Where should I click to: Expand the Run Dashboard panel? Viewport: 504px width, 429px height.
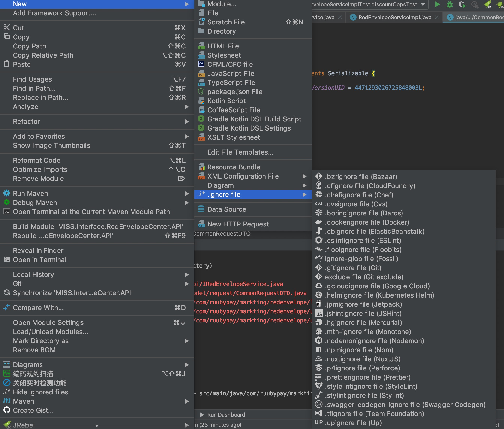[202, 415]
